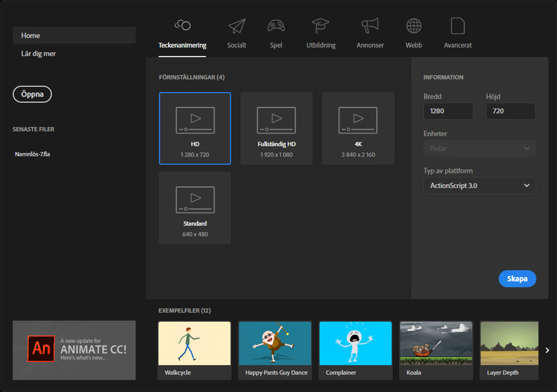
Task: Click the blue Skapa button
Action: (517, 279)
